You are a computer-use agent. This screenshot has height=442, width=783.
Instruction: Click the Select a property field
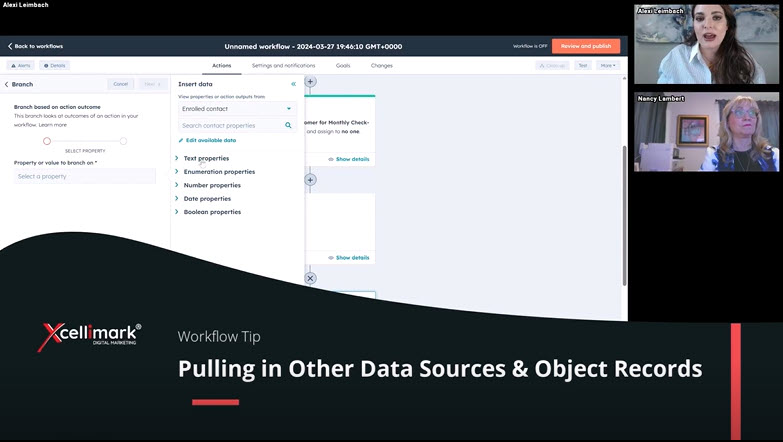pyautogui.click(x=85, y=176)
